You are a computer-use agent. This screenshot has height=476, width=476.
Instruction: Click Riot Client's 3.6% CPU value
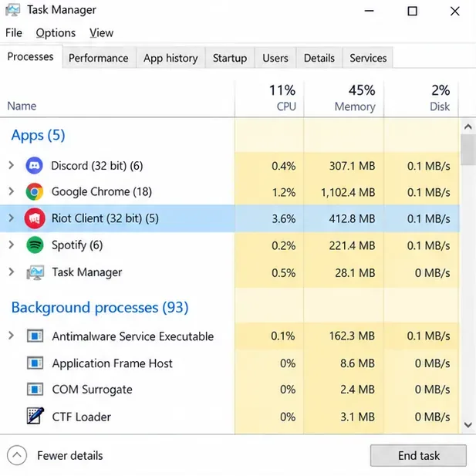[284, 219]
